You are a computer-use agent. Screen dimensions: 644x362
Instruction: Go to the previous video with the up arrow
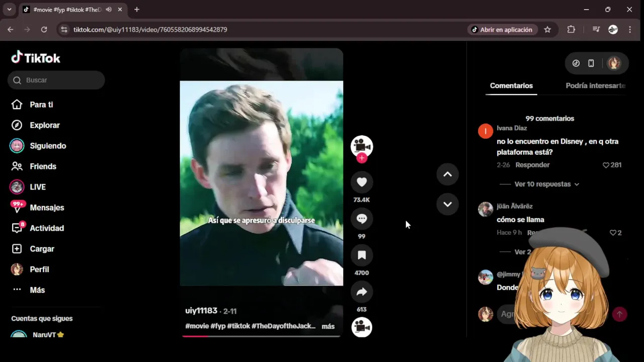pos(447,174)
